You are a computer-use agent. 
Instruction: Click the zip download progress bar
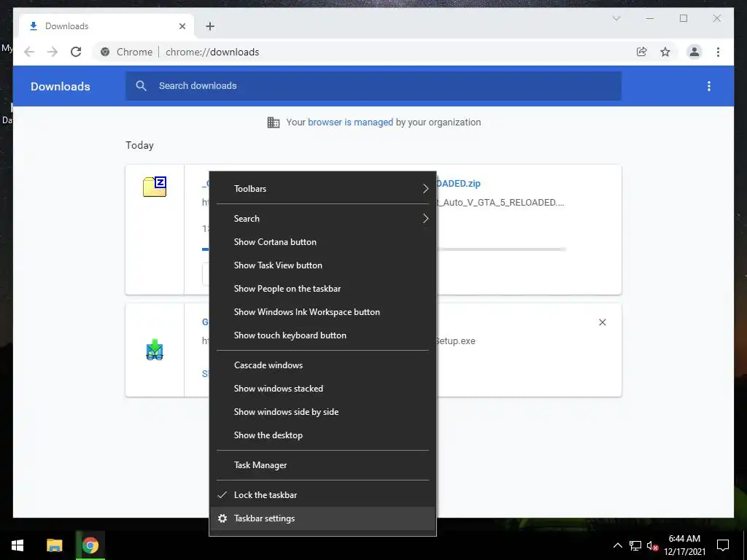coord(501,249)
